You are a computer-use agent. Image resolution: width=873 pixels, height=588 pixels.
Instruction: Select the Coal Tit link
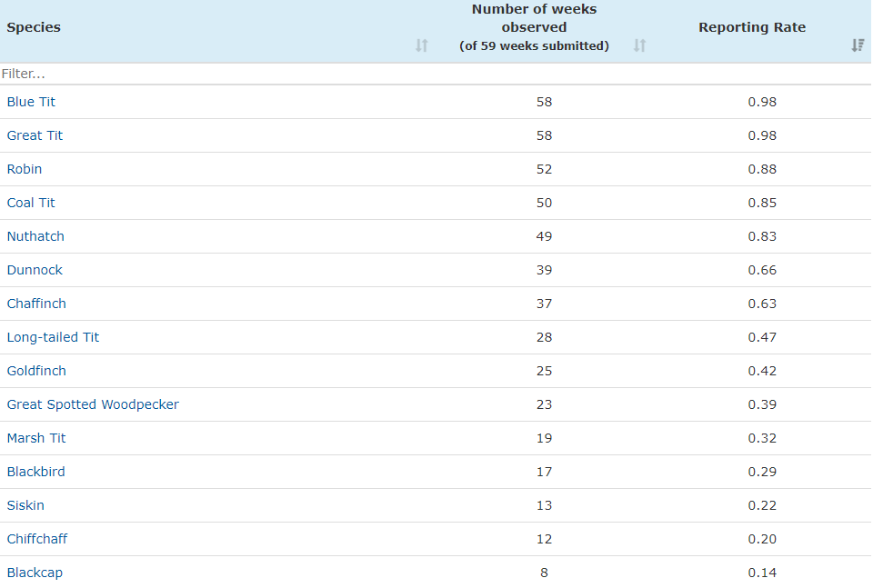point(31,203)
